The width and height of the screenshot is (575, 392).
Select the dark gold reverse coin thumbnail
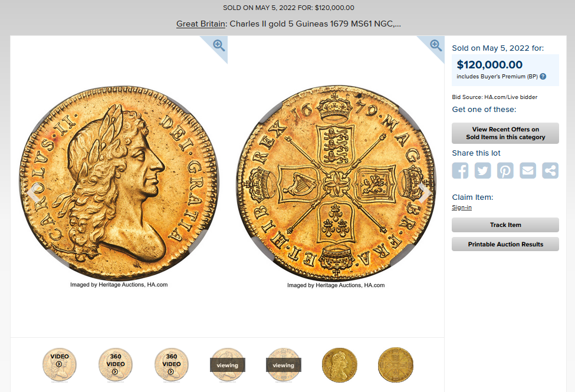click(x=396, y=365)
